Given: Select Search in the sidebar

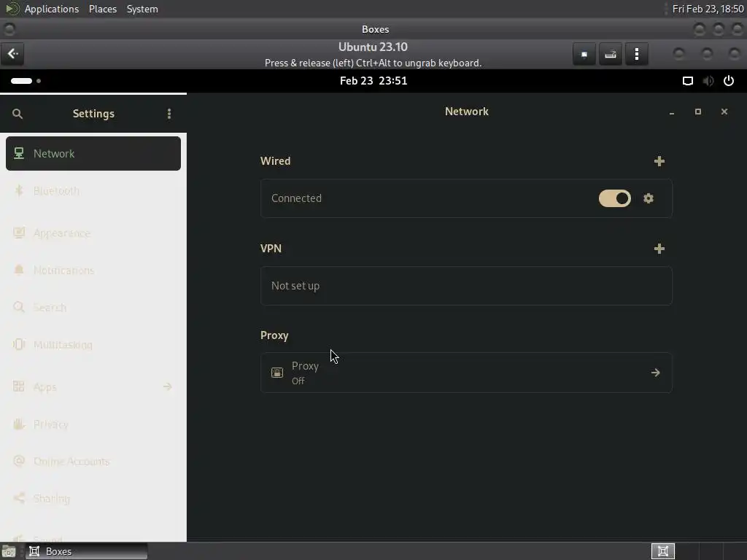Looking at the screenshot, I should click(93, 308).
